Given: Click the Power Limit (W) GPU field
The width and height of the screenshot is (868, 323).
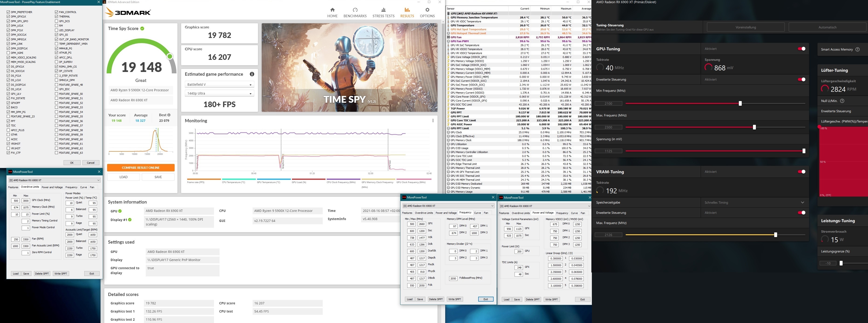Looking at the screenshot, I should click(519, 251).
